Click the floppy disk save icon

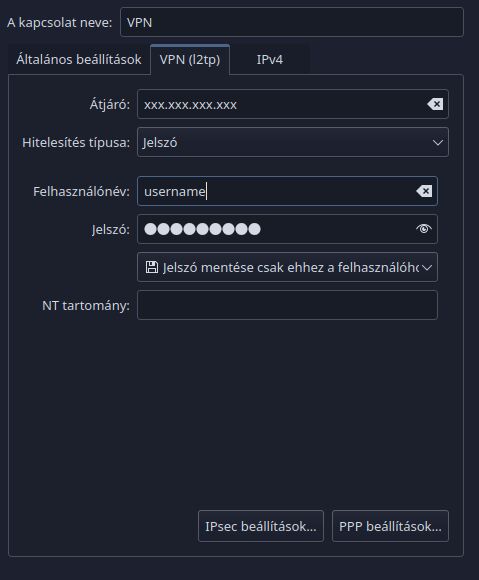tap(152, 267)
